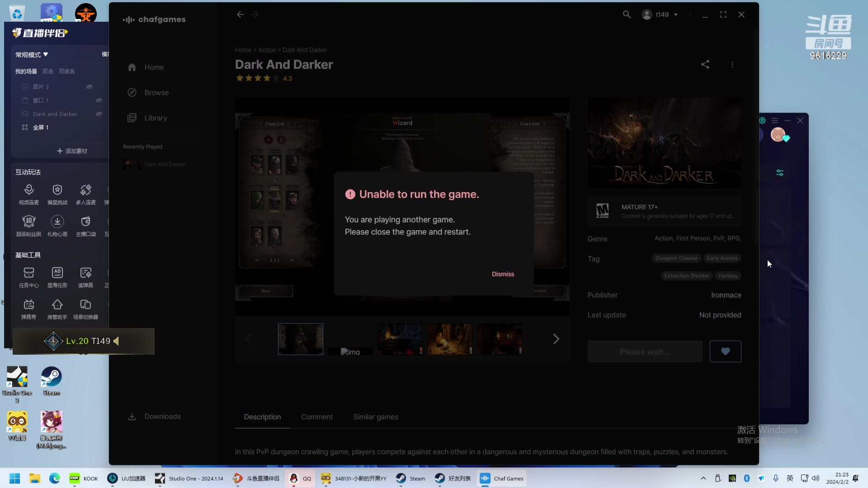The image size is (868, 488).
Task: Click the settings sliders icon in right window
Action: [x=780, y=173]
